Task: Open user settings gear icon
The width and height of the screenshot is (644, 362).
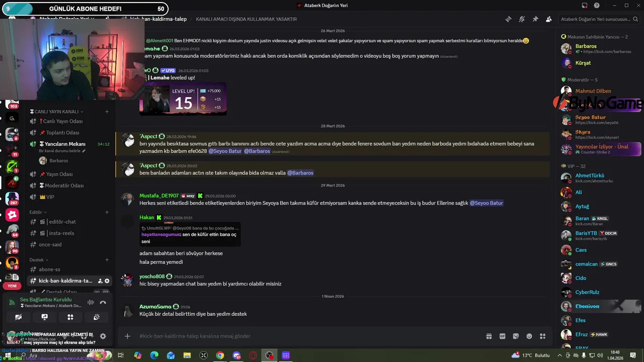Action: [x=103, y=336]
